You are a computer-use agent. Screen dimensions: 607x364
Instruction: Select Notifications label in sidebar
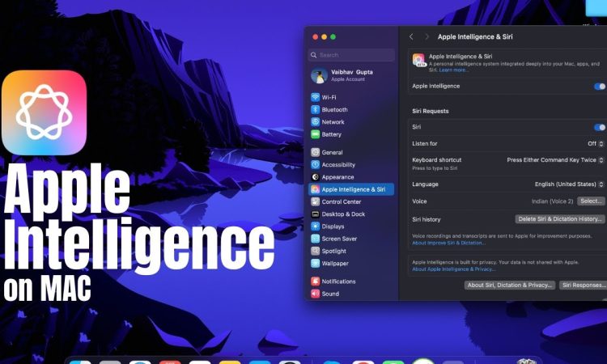(338, 281)
